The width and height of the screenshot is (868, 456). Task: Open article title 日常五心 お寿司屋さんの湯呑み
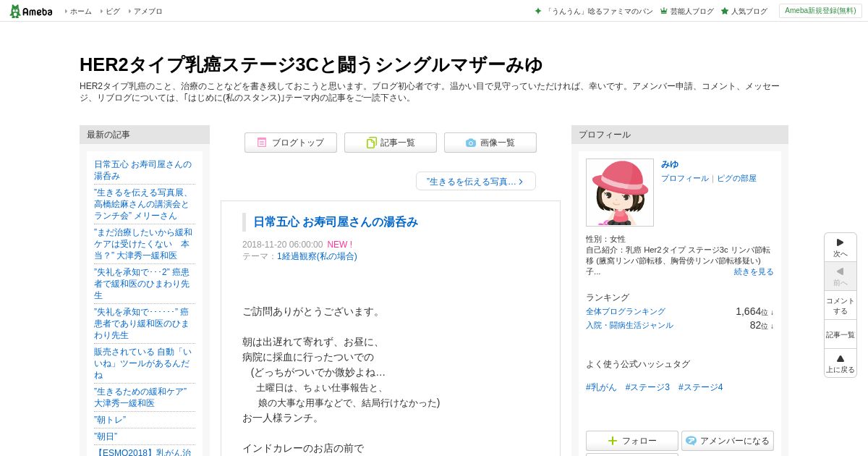(x=336, y=221)
